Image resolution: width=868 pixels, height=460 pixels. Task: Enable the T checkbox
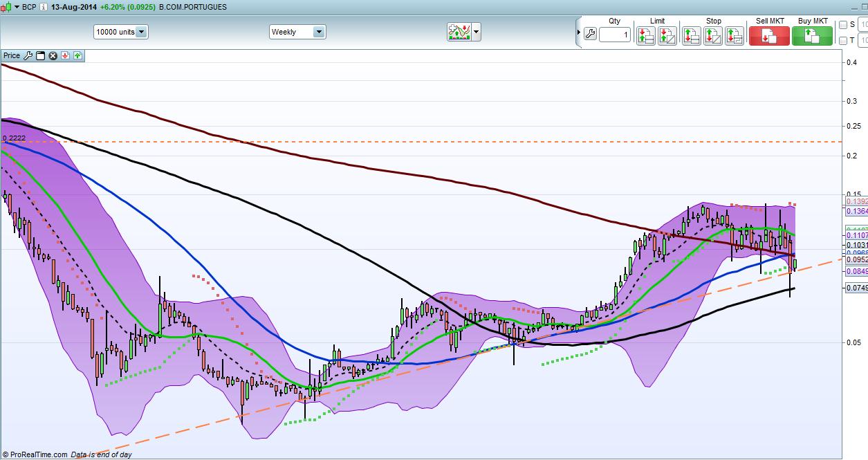pos(842,41)
